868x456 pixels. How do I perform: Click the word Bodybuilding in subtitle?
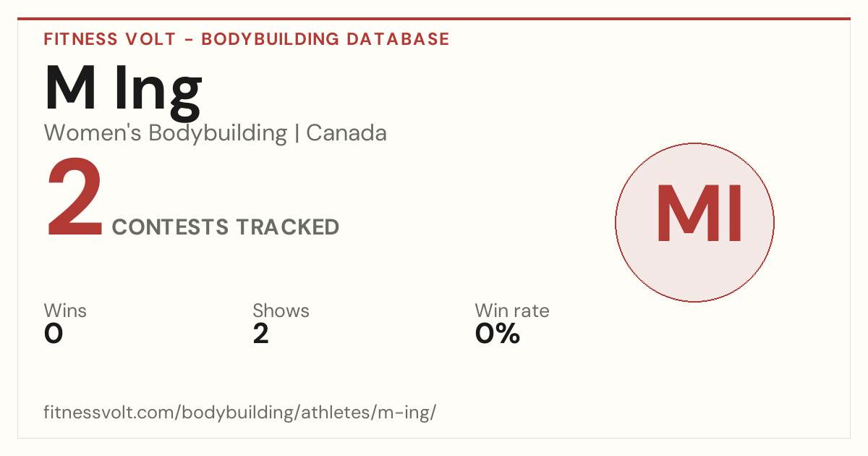coord(218,133)
